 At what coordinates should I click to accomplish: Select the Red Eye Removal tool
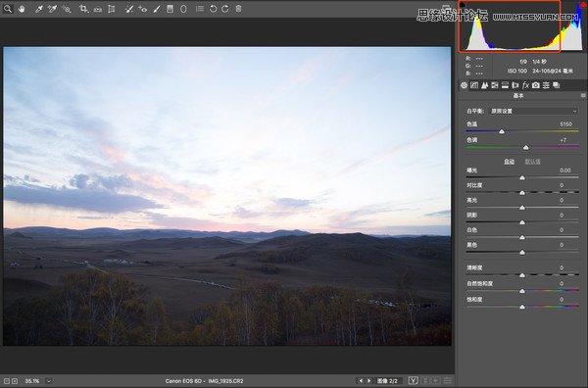142,9
